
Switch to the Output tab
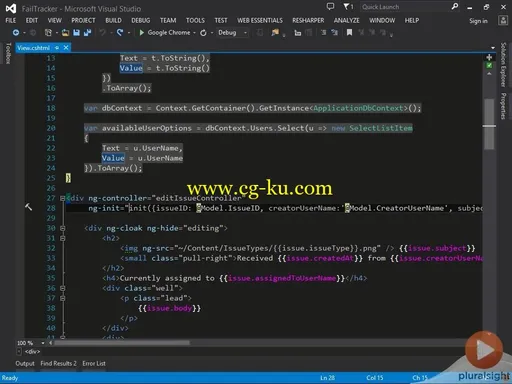point(25,363)
